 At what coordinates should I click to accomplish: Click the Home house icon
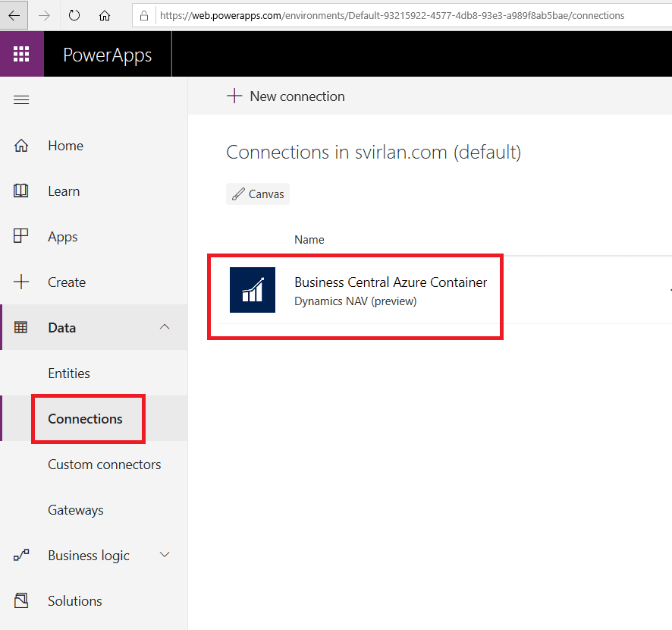[21, 146]
